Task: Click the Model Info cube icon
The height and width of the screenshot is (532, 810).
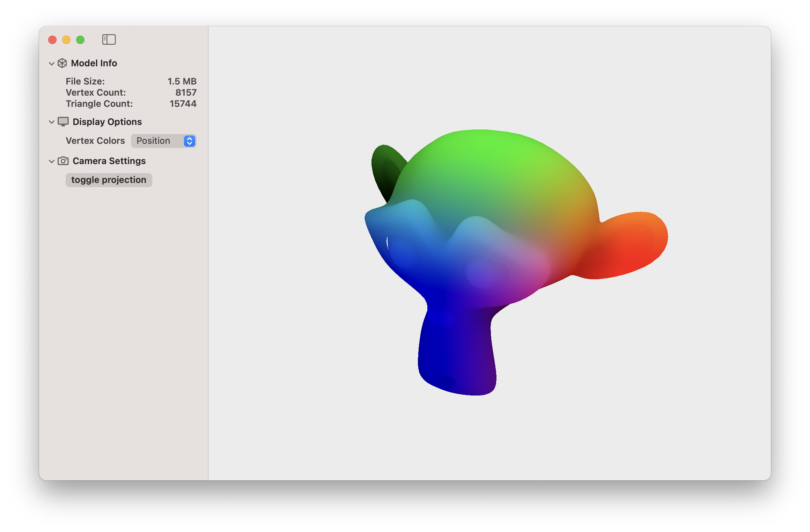Action: coord(62,63)
